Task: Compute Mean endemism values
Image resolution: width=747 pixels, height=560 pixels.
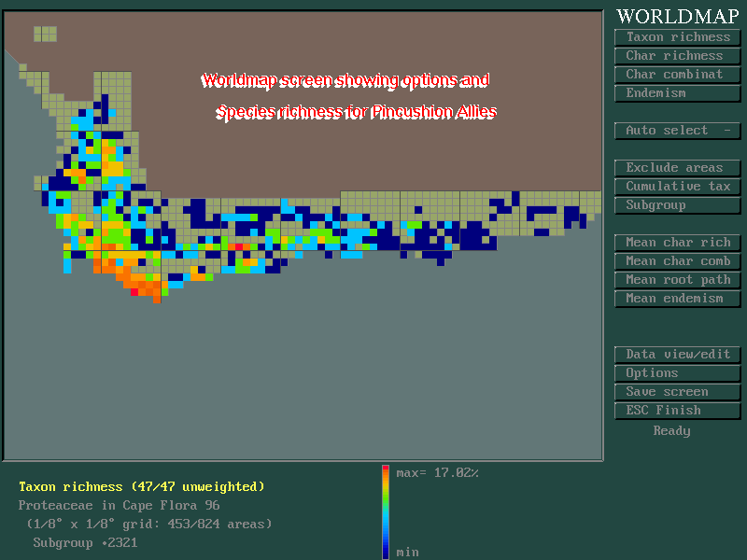Action: (x=677, y=298)
